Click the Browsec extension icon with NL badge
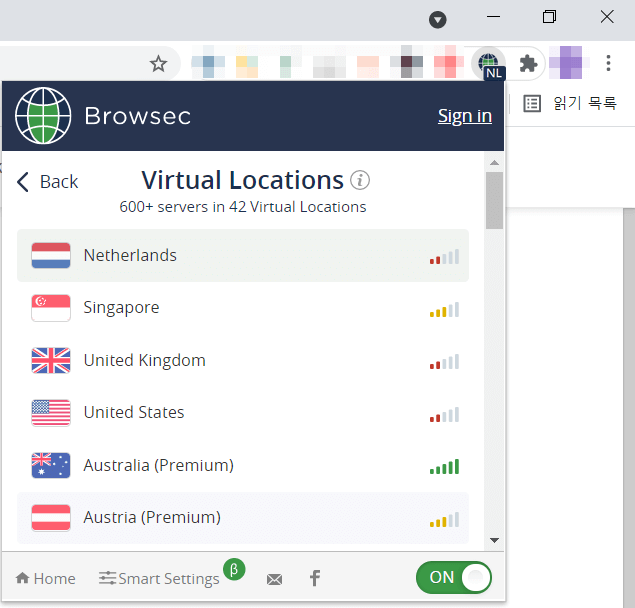Screen dimensions: 635x608 [x=489, y=65]
